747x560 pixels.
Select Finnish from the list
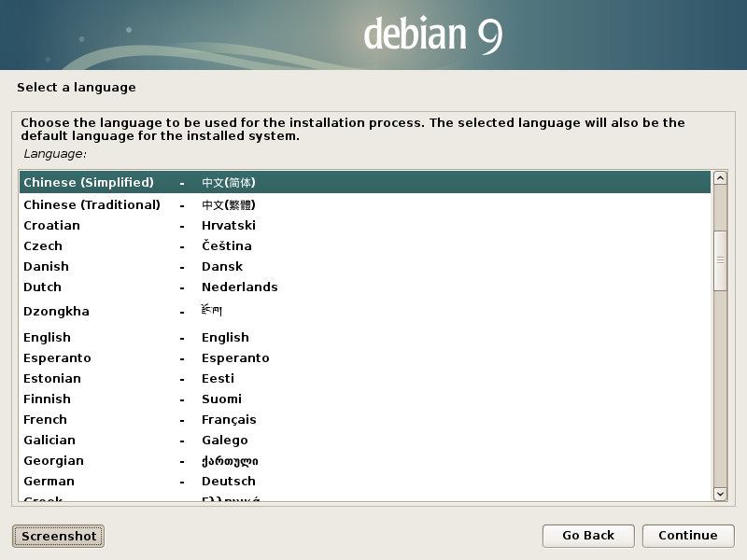pyautogui.click(x=365, y=399)
